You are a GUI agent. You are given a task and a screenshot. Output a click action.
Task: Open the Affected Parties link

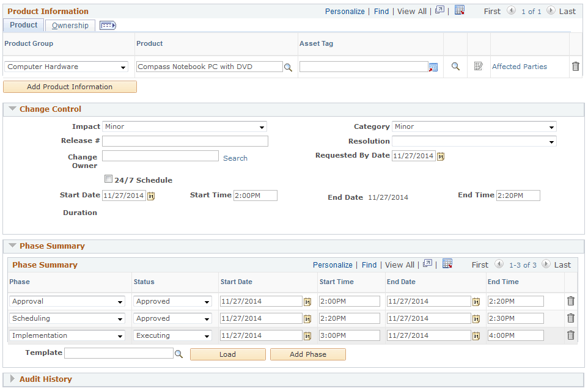(519, 66)
